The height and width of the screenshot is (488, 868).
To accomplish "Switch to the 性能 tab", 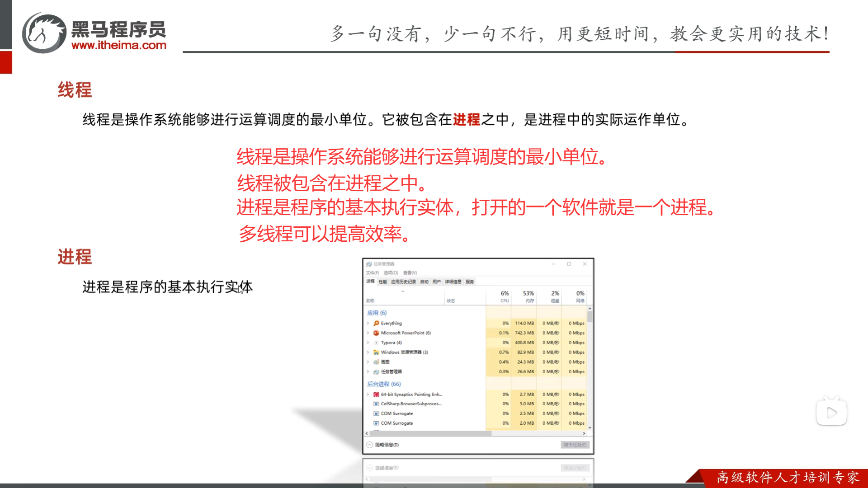I will click(x=383, y=282).
